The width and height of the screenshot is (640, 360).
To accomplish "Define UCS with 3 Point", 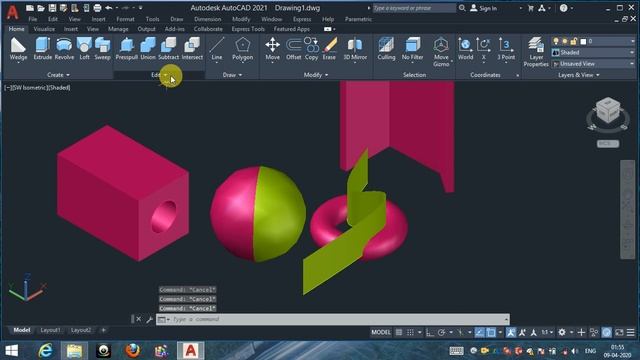I will coord(506,49).
